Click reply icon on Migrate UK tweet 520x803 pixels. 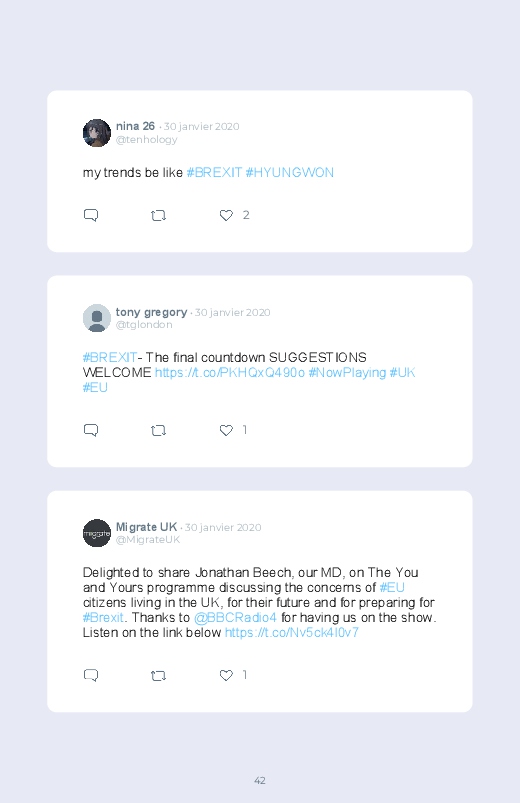coord(91,675)
